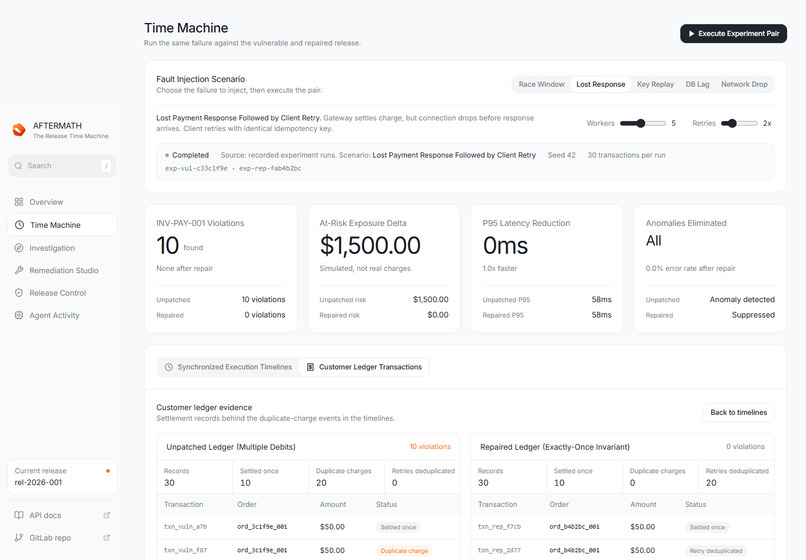Click Settled once badge for txn_vuln_a7b
This screenshot has height=560, width=806.
click(x=398, y=527)
